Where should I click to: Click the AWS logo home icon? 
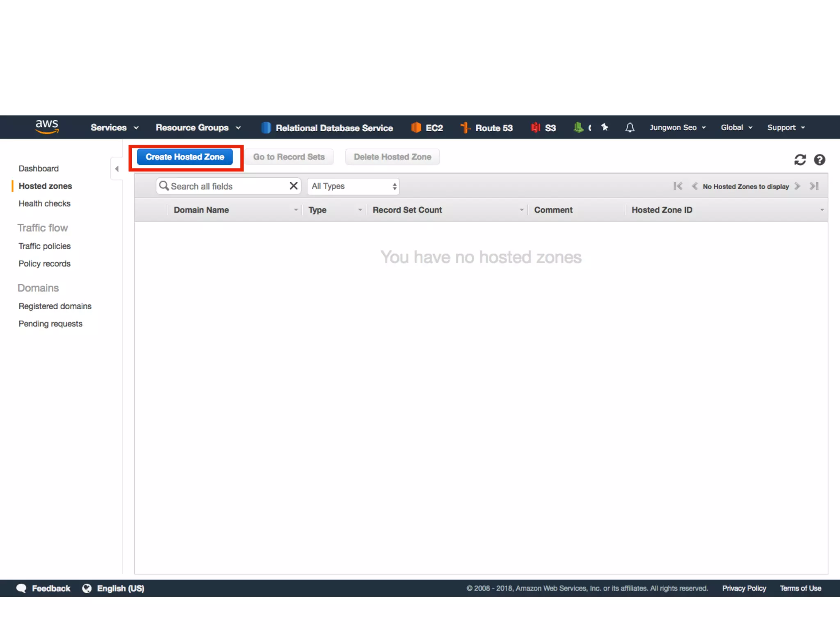click(x=47, y=127)
